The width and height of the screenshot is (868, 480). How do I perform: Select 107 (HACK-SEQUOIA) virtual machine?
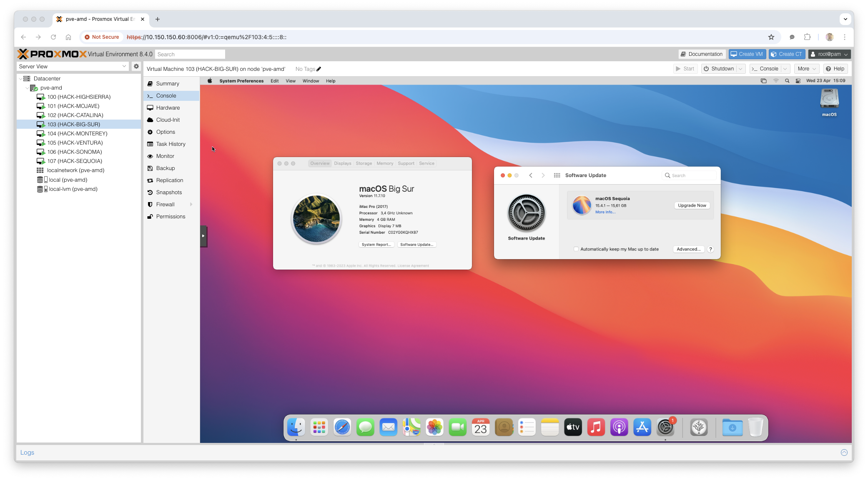pyautogui.click(x=75, y=161)
